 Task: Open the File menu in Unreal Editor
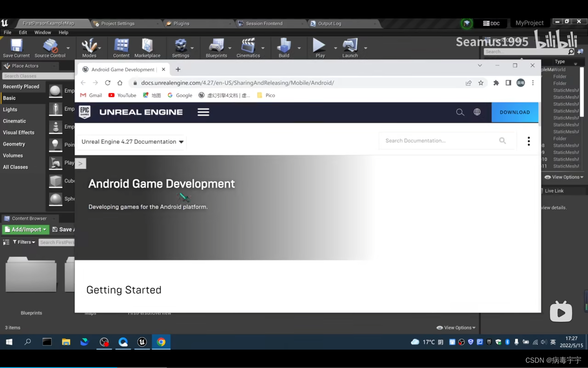(7, 32)
